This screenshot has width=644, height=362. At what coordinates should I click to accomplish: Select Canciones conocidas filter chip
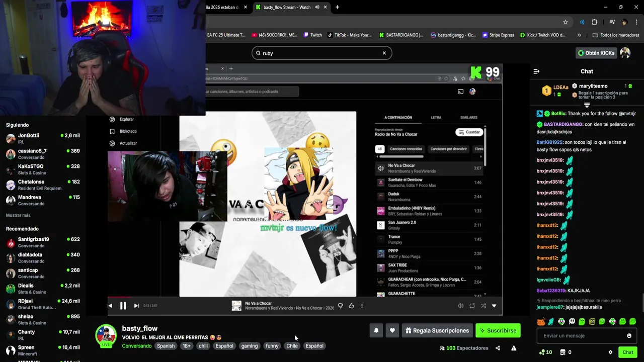(x=406, y=149)
